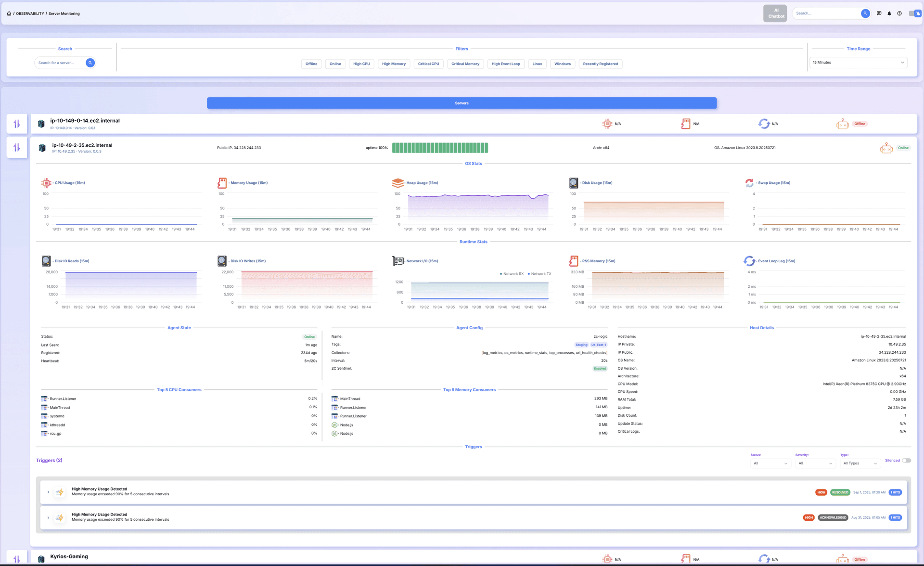Viewport: 924px width, 566px height.
Task: Click the Heap Usage purple chart area
Action: (x=478, y=209)
